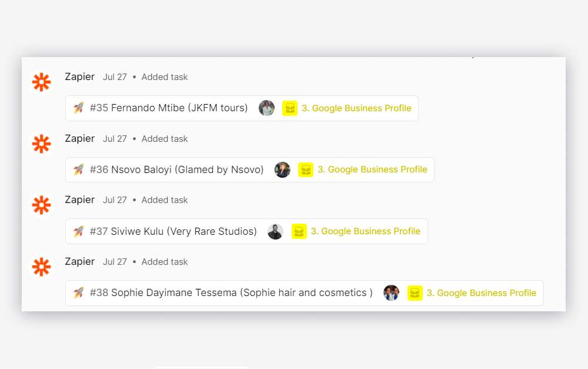Viewport: 588px width, 369px height.
Task: Open Google Business Profile list on task #38
Action: 481,293
